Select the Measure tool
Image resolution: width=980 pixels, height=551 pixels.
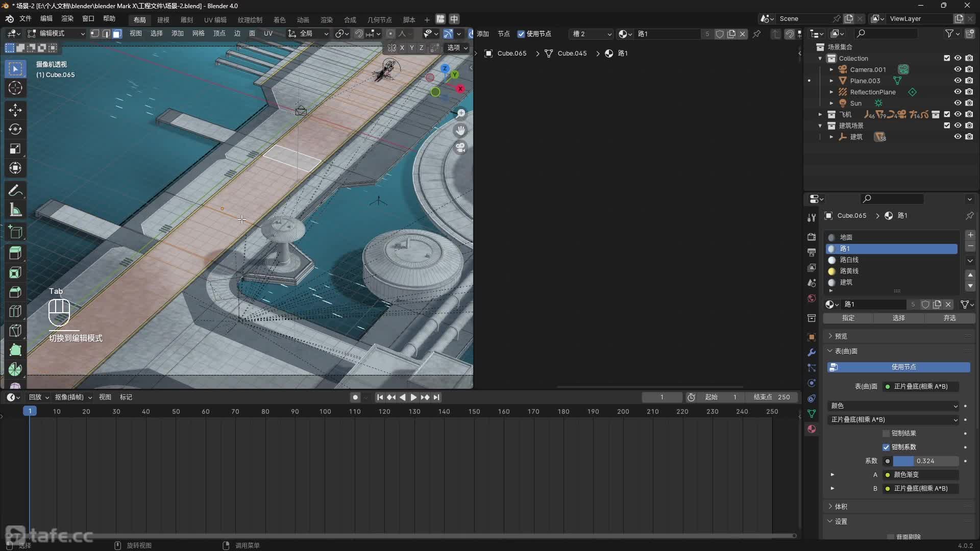coord(15,210)
